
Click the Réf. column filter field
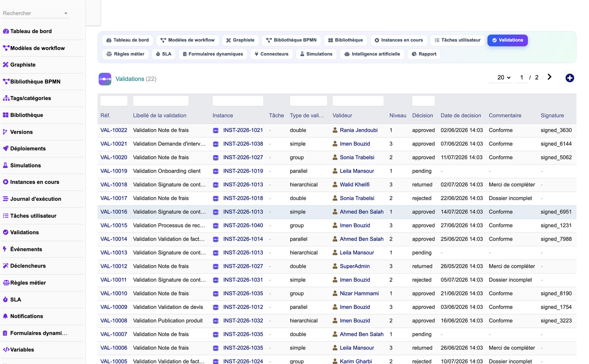click(x=114, y=101)
